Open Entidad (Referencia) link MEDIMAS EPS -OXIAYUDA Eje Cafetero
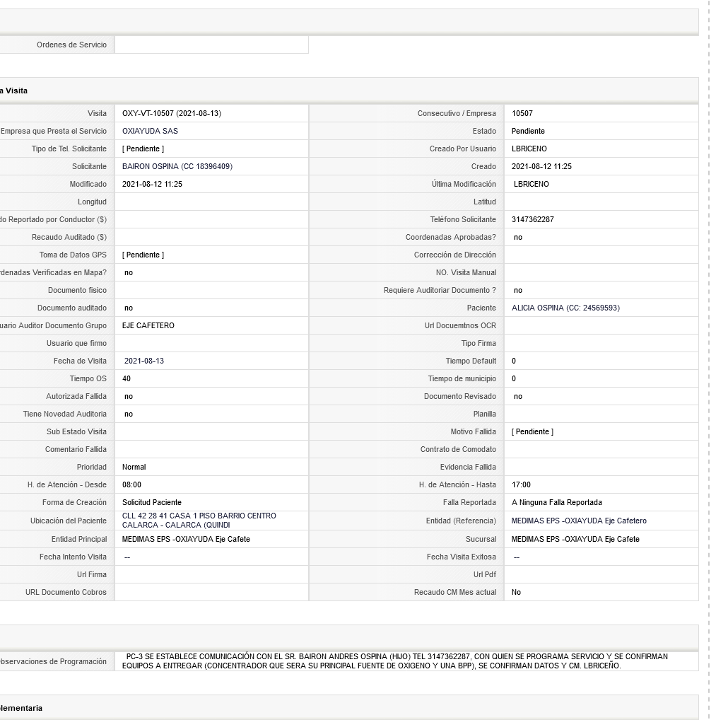The height and width of the screenshot is (720, 728). (579, 521)
